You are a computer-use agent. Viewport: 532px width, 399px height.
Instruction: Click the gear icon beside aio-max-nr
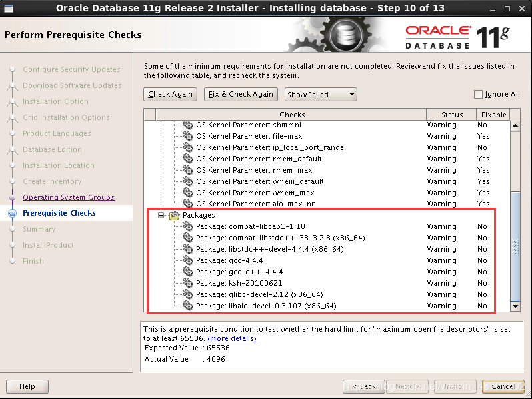187,203
